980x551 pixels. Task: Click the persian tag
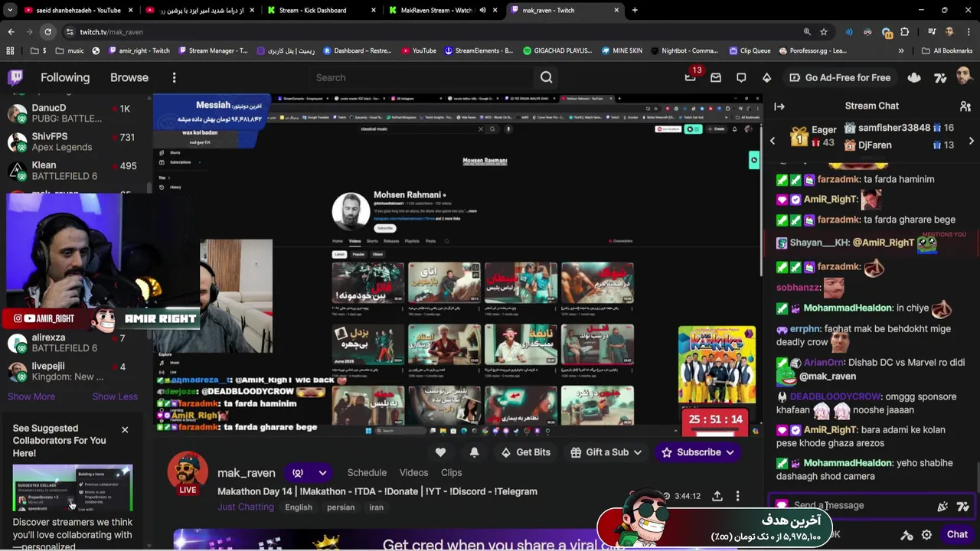(x=341, y=507)
